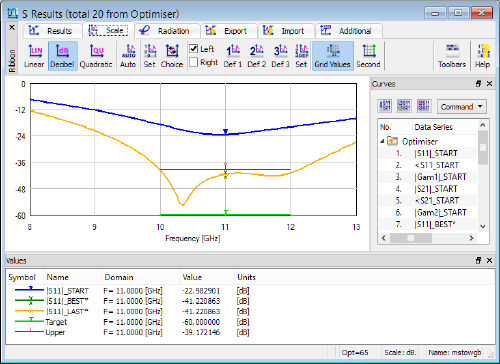500x364 pixels.
Task: Open the Command dropdown
Action: (x=462, y=107)
